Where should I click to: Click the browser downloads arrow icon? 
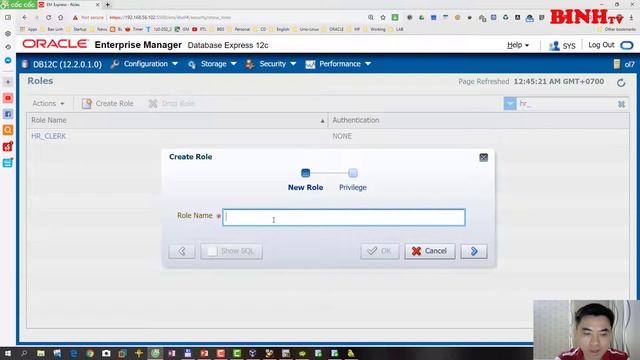631,18
